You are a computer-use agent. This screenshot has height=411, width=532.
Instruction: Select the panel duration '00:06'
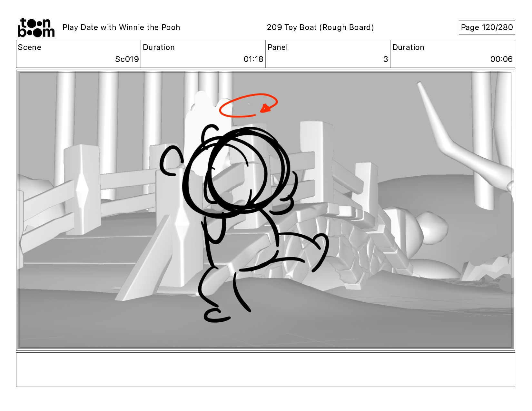point(501,59)
